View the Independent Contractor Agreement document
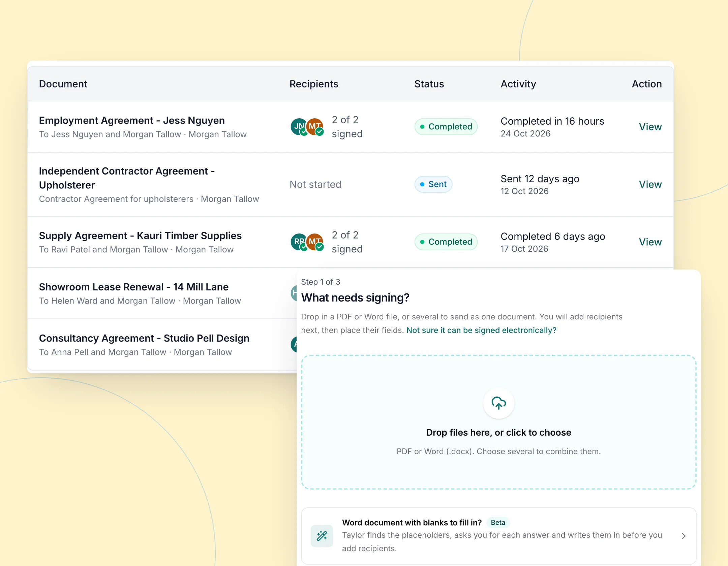Image resolution: width=728 pixels, height=566 pixels. tap(650, 184)
